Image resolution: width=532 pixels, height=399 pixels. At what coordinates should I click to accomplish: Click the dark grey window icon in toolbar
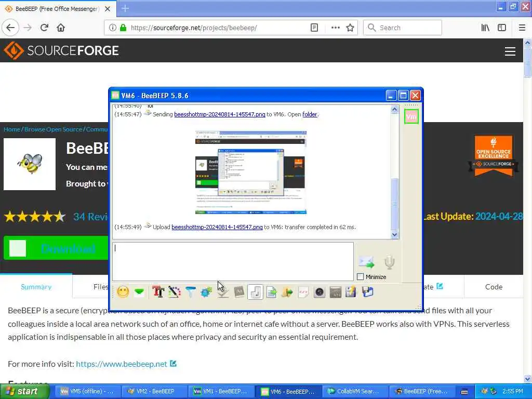tap(335, 292)
